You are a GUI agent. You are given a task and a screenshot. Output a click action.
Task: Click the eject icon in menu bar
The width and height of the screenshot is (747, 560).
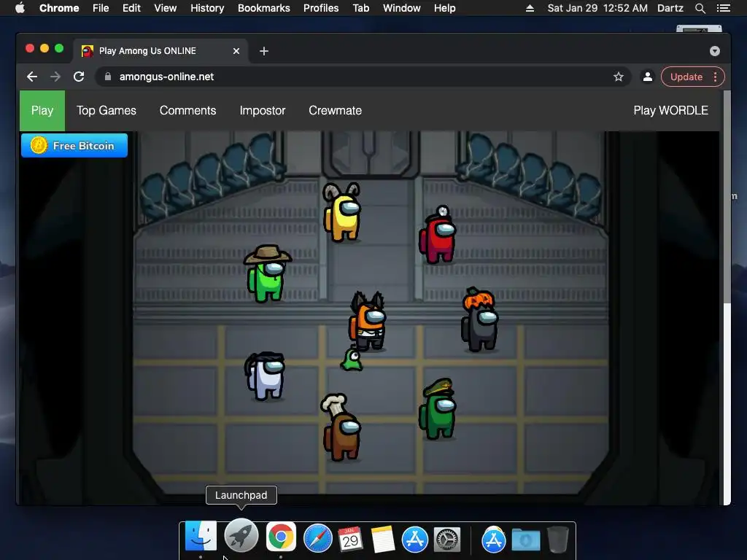(x=530, y=8)
